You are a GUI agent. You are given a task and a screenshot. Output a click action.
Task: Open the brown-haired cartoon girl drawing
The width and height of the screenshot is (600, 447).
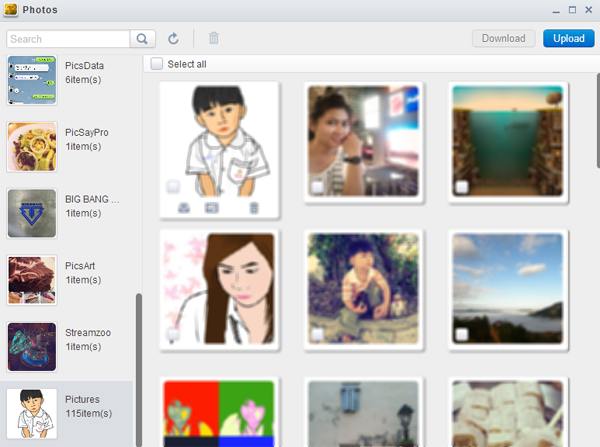pyautogui.click(x=219, y=289)
